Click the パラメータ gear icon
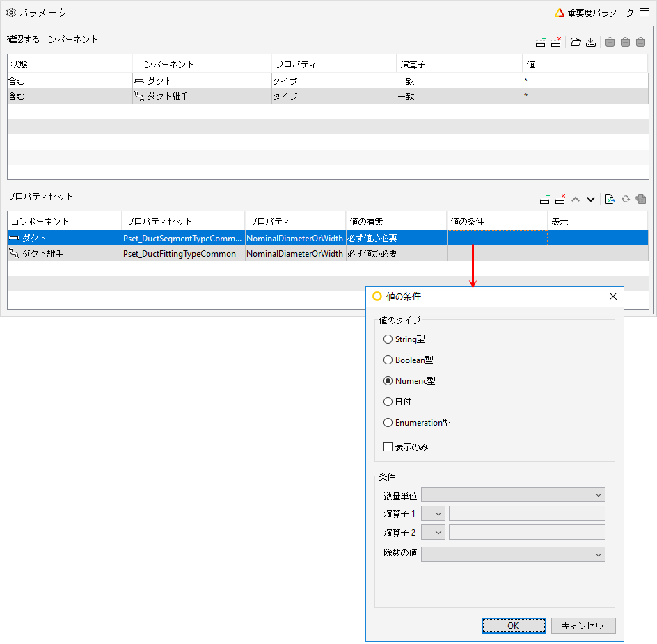The height and width of the screenshot is (644, 657). click(11, 13)
